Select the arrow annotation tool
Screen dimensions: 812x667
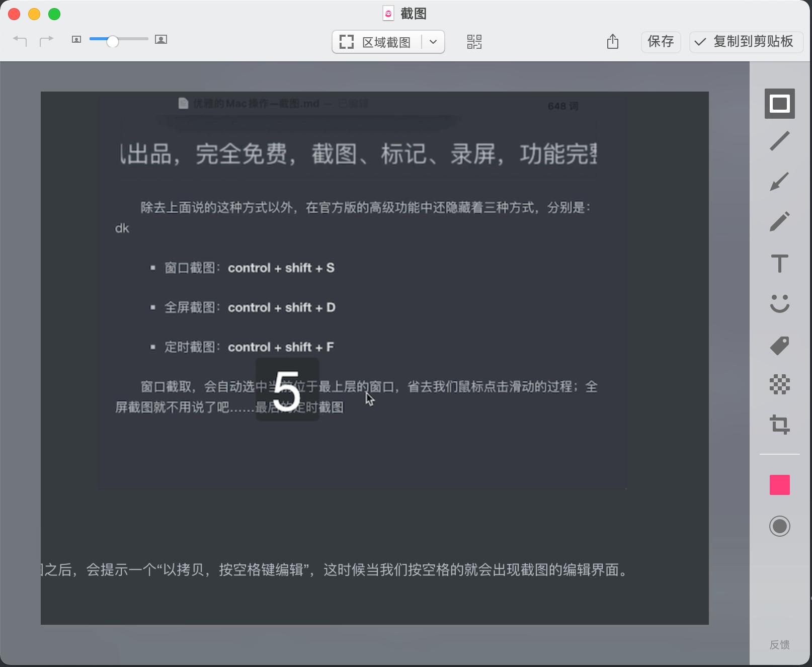pyautogui.click(x=779, y=181)
